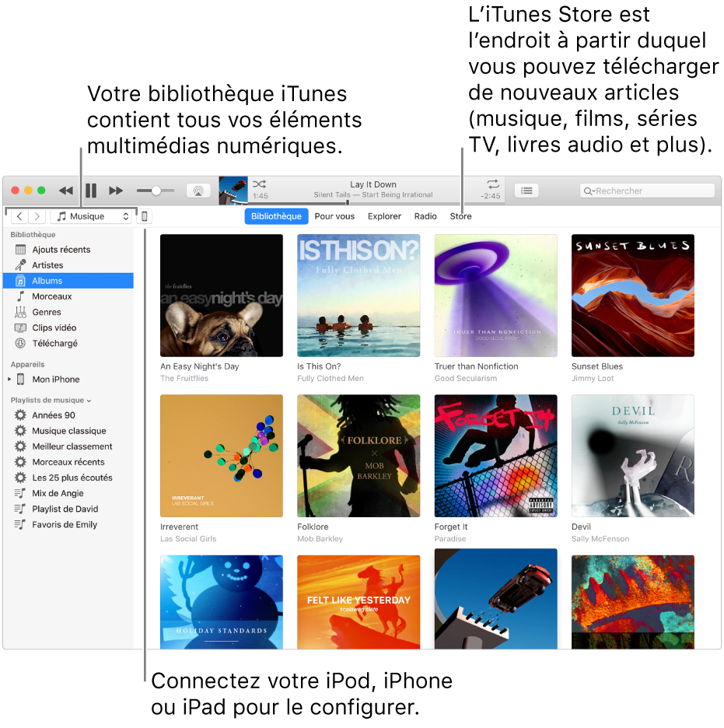This screenshot has width=724, height=728.
Task: Go forward with the right chevron
Action: click(x=37, y=216)
